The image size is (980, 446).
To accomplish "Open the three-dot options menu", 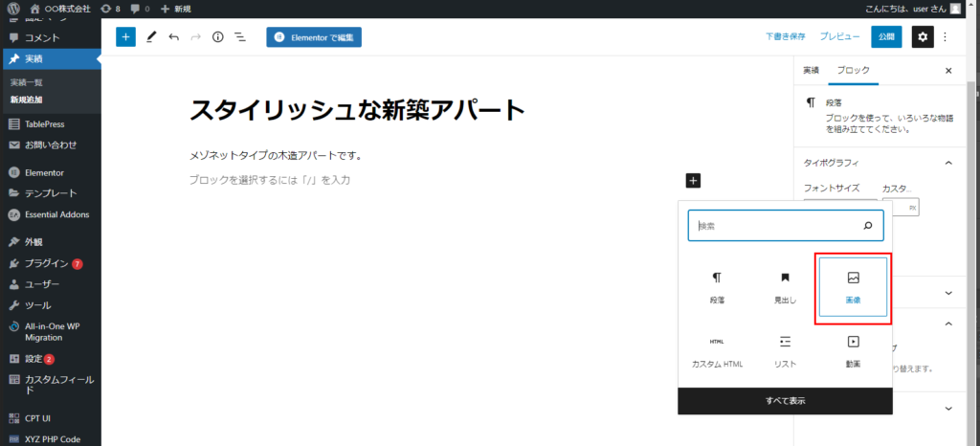I will point(946,37).
